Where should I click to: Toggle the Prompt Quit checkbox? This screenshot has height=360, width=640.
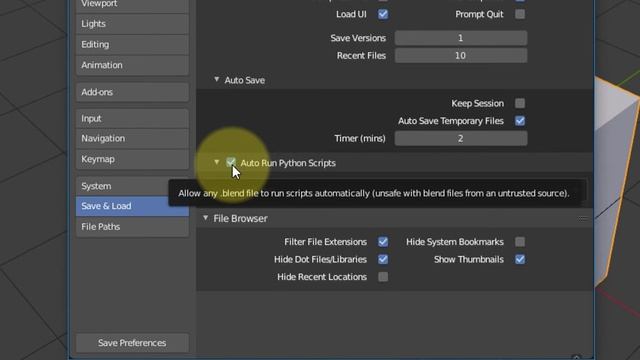pyautogui.click(x=520, y=14)
